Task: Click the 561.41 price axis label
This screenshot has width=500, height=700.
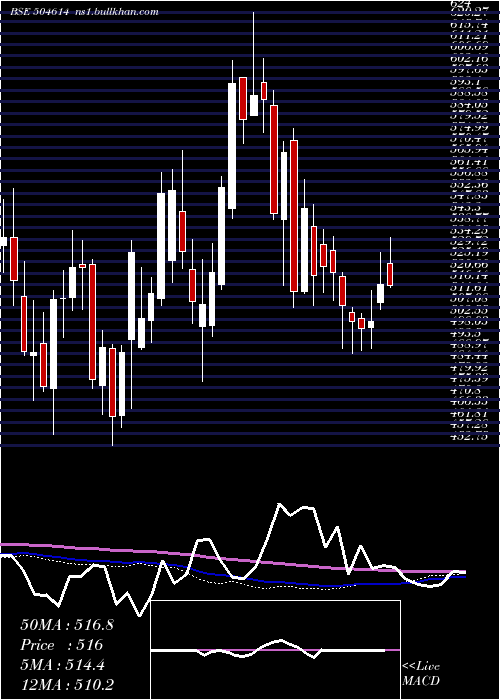Action: point(468,161)
